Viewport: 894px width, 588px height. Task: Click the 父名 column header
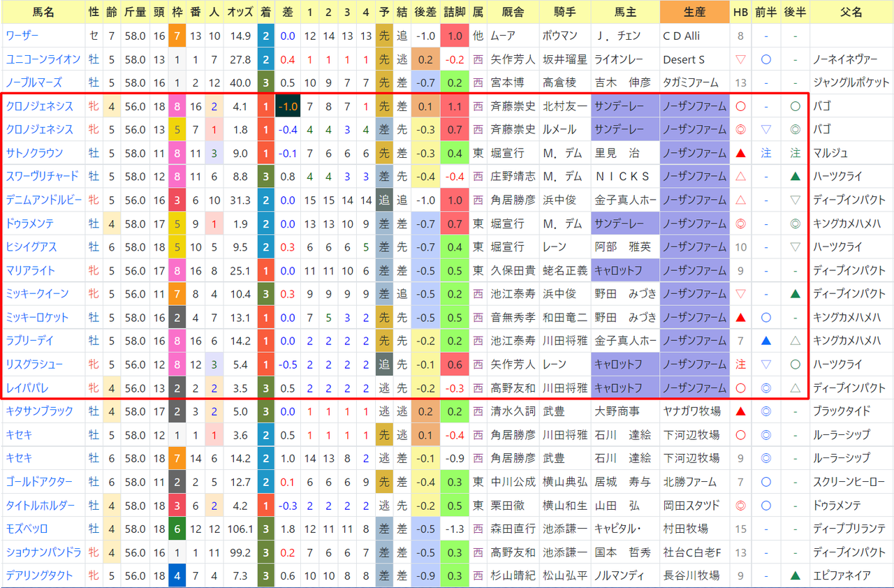click(852, 13)
